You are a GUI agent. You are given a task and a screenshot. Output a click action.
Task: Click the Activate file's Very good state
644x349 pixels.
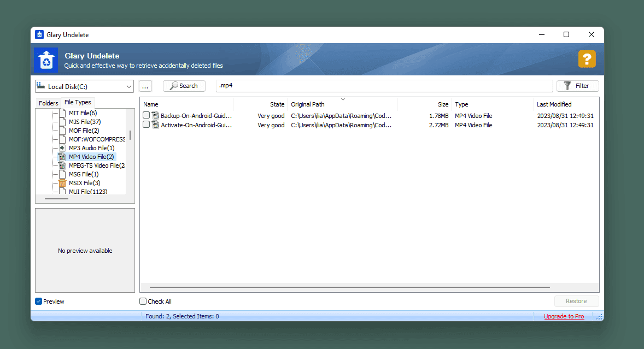coord(271,125)
